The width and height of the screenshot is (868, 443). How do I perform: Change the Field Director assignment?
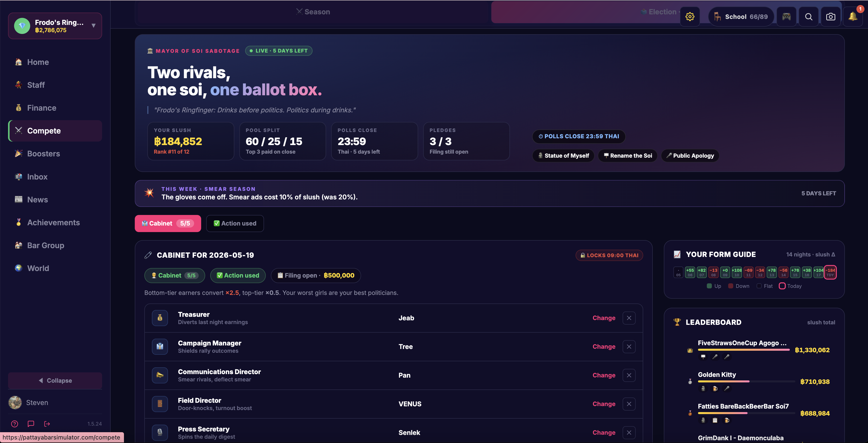click(604, 404)
